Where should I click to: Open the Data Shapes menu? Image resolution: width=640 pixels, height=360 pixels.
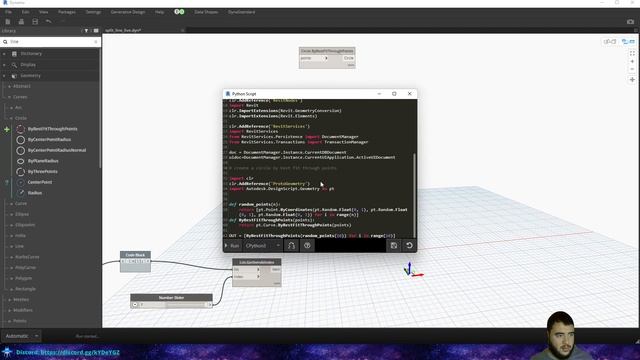point(206,12)
